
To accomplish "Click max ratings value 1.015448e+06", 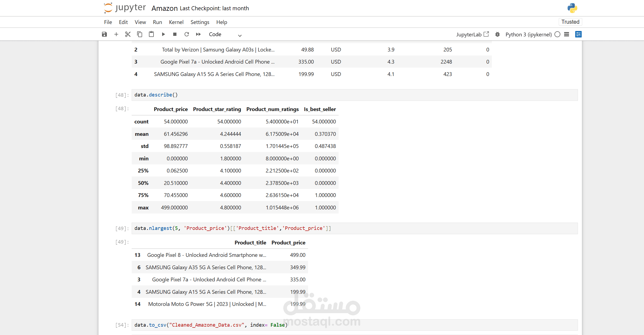I will [282, 208].
